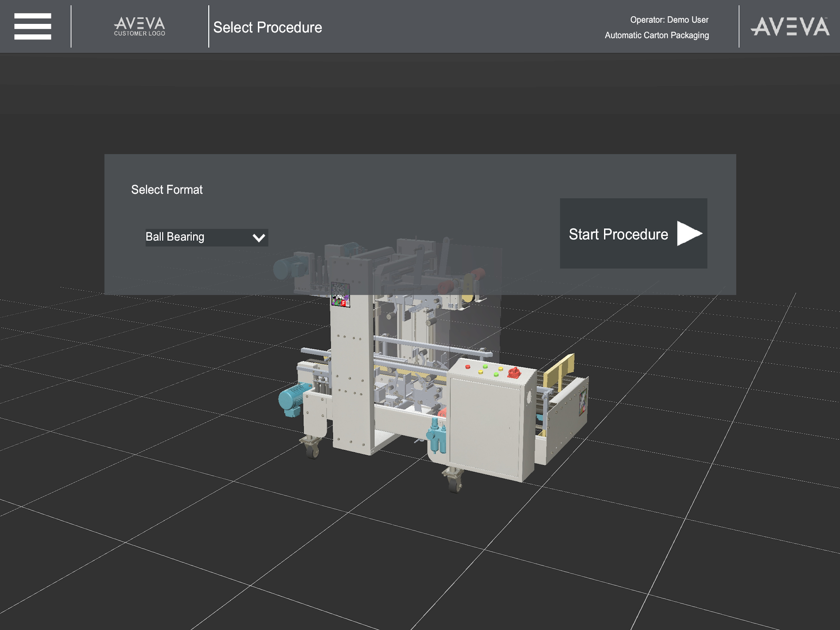Open the hamburger menu
This screenshot has height=630, width=840.
(x=33, y=26)
